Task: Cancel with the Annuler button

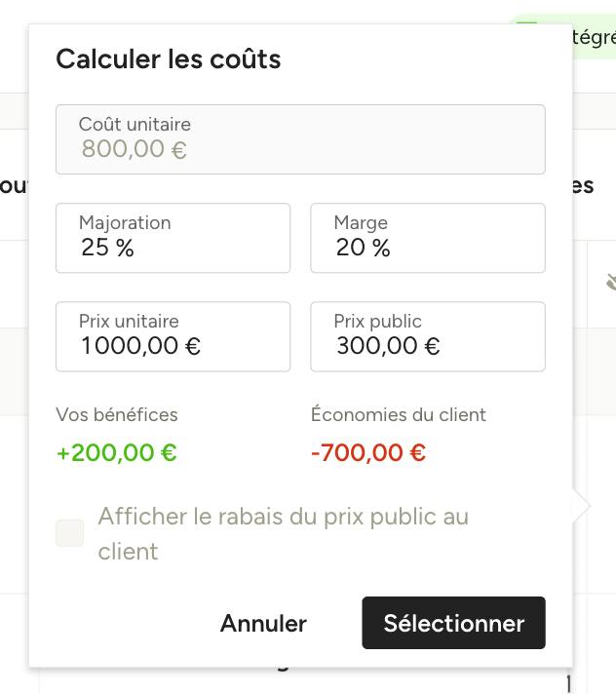Action: [x=263, y=623]
